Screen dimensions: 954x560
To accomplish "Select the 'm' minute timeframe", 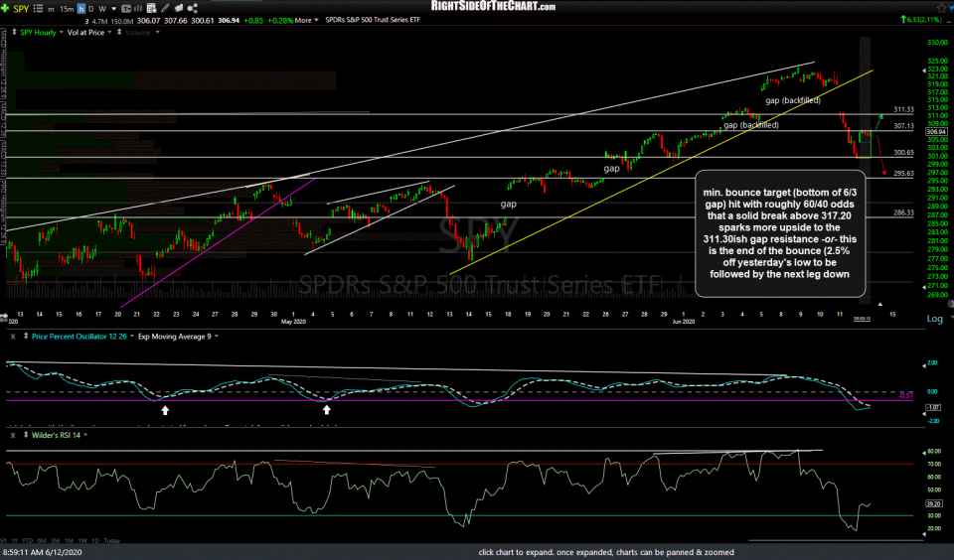I will tap(51, 9).
